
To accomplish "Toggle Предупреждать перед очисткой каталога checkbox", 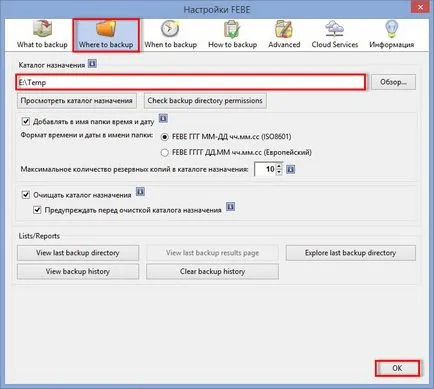I will point(37,210).
